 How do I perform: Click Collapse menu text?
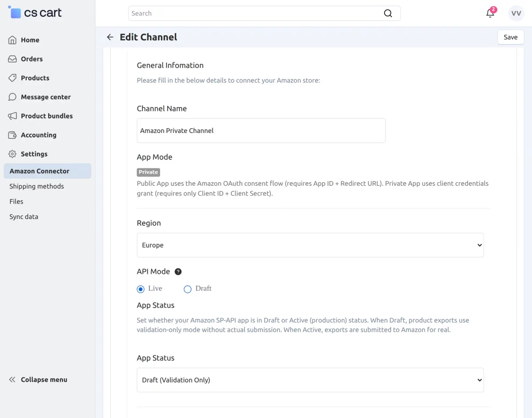[x=44, y=379]
